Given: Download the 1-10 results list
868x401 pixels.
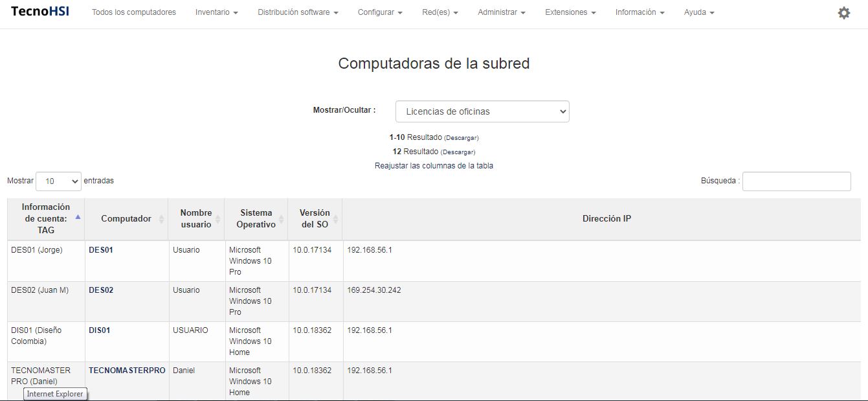Looking at the screenshot, I should coord(462,138).
